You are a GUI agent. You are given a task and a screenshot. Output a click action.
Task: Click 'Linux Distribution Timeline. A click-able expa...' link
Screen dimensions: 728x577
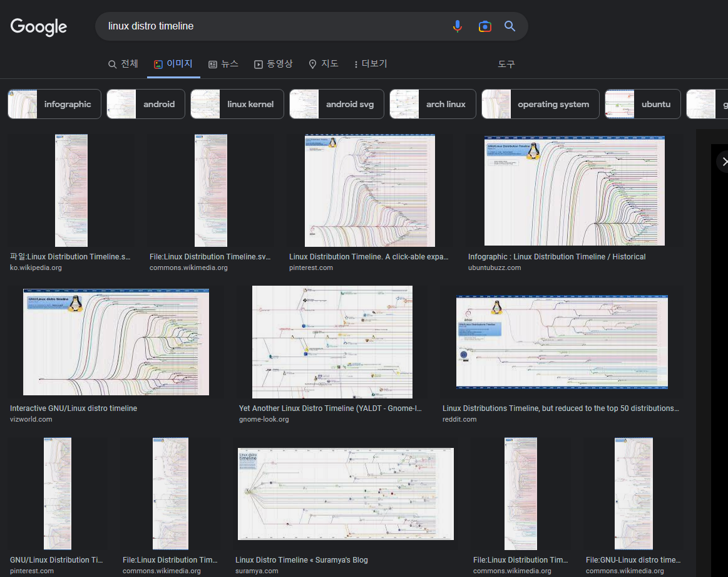369,256
